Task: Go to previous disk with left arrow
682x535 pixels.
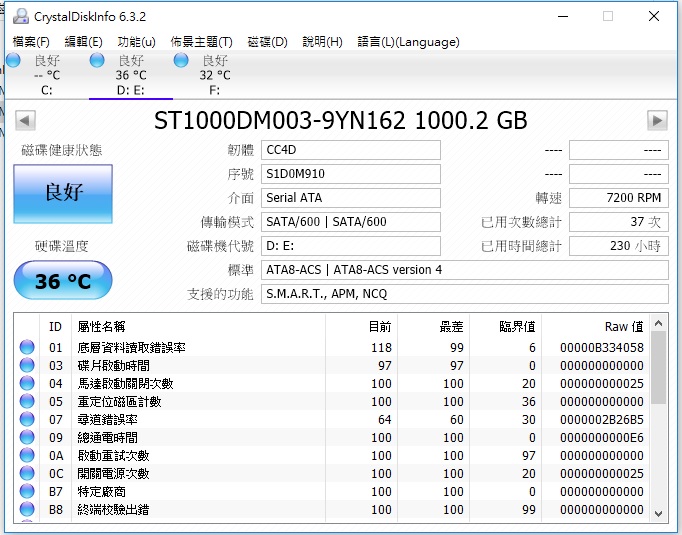Action: (x=25, y=120)
